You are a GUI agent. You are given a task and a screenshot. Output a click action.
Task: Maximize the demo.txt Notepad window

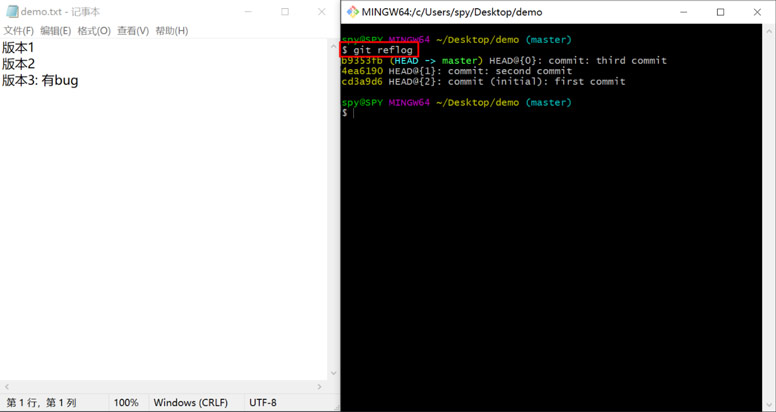285,12
